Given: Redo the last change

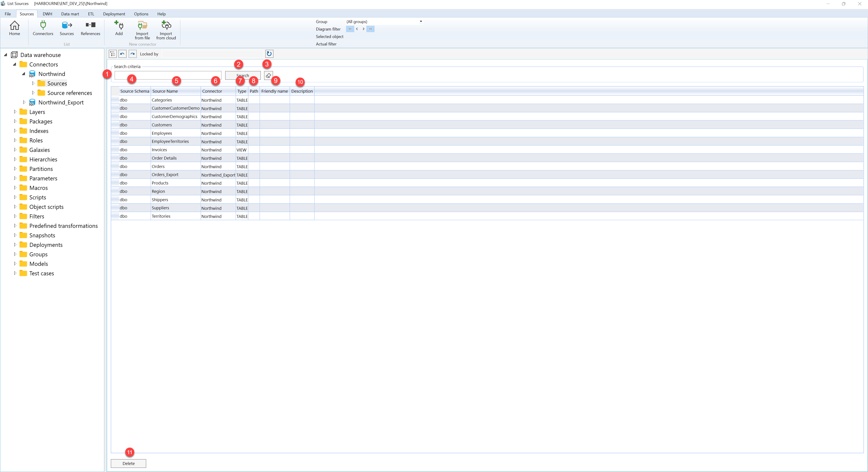Looking at the screenshot, I should [132, 54].
